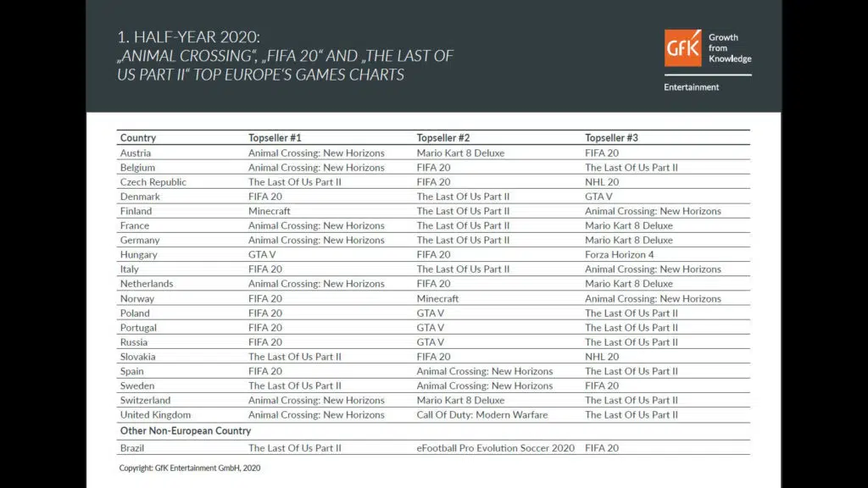Select the 'Sweden' country cell
This screenshot has width=868, height=488.
pos(136,385)
